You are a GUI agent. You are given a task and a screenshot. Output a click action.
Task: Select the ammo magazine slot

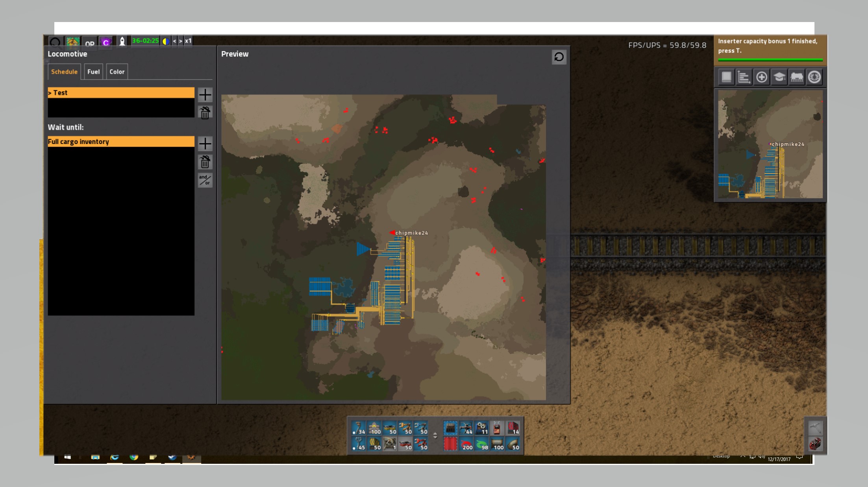click(x=450, y=428)
